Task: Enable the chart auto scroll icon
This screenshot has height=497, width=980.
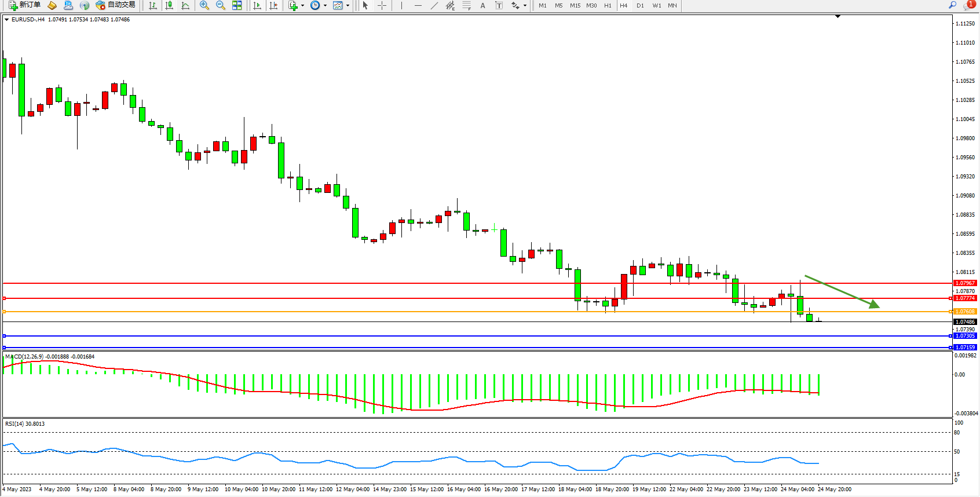Action: pyautogui.click(x=257, y=5)
